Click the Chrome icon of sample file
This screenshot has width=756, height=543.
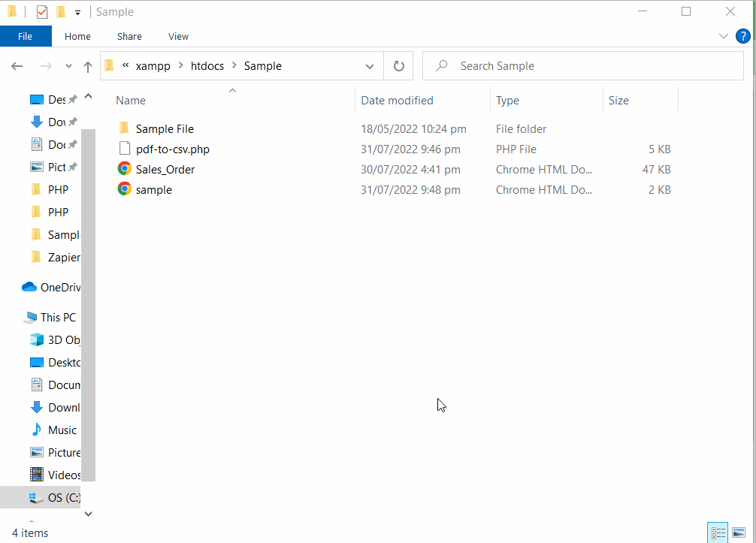pos(125,189)
